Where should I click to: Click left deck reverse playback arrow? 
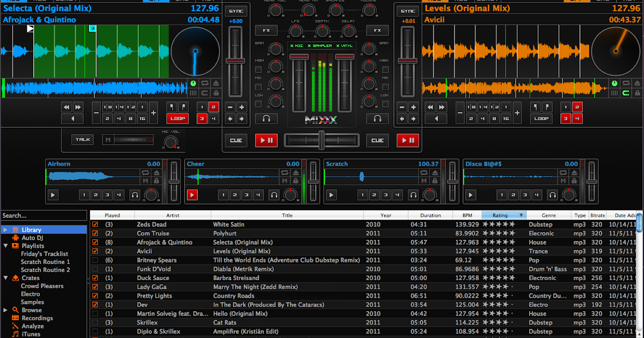(x=72, y=119)
